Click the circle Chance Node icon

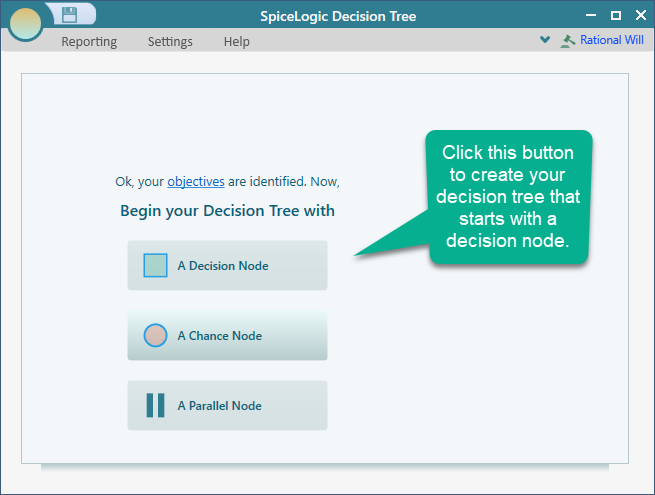coord(155,335)
